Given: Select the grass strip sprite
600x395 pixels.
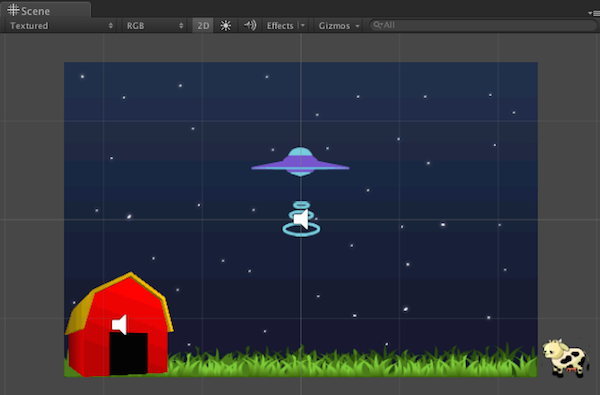Looking at the screenshot, I should click(x=352, y=361).
